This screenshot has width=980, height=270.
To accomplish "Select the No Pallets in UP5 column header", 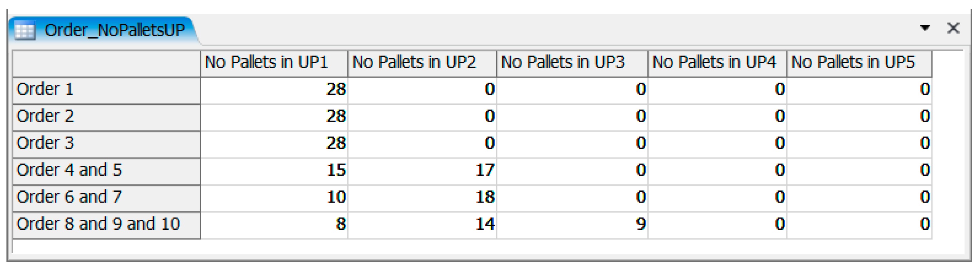I will [859, 63].
